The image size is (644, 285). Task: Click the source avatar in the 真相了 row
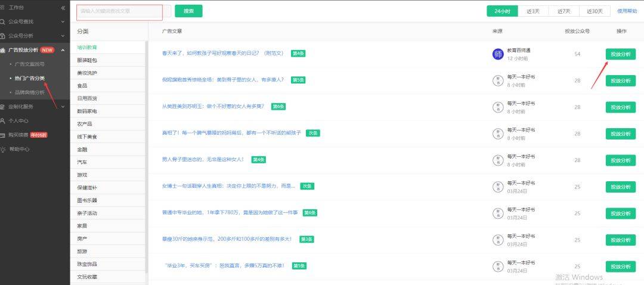(498, 134)
